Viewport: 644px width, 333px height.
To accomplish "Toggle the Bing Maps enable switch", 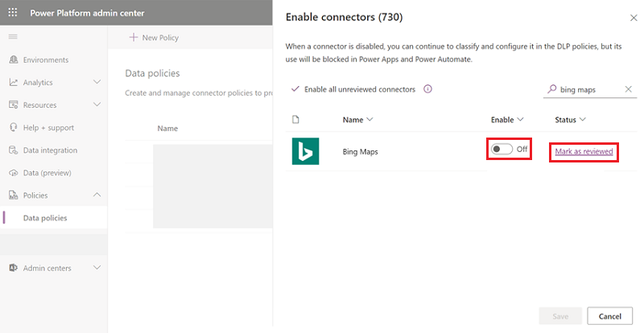I will pyautogui.click(x=501, y=150).
